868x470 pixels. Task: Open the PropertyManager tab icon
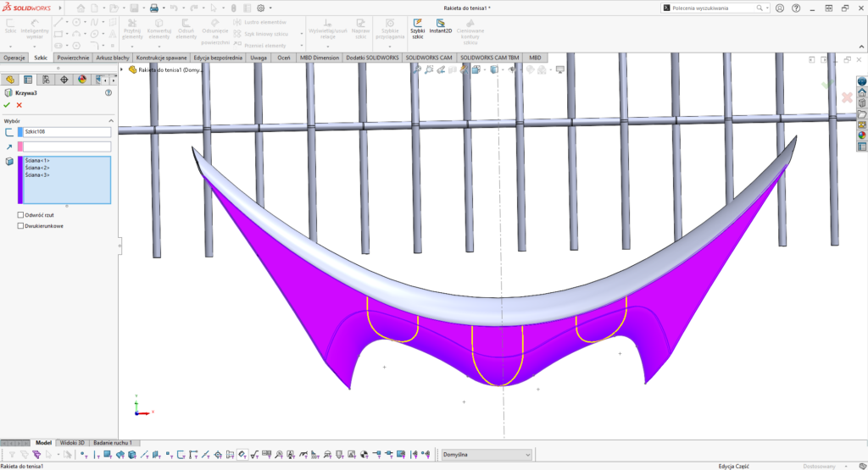pos(28,80)
